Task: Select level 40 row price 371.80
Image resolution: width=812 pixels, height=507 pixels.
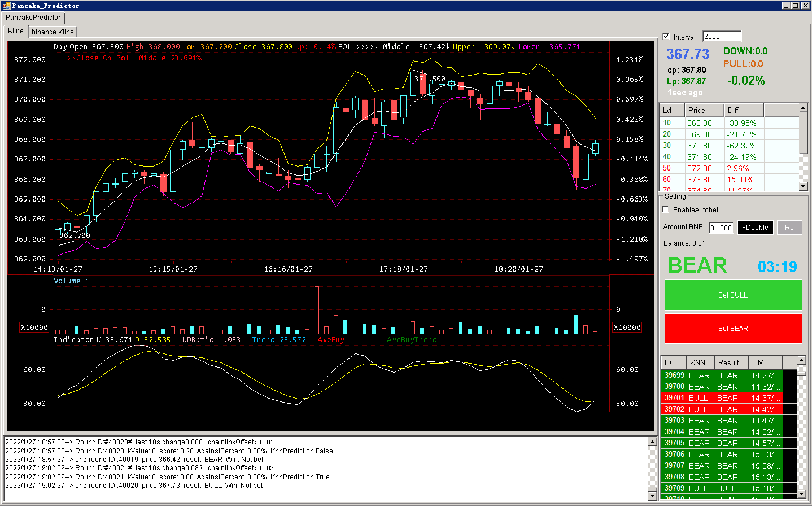Action: [730, 157]
